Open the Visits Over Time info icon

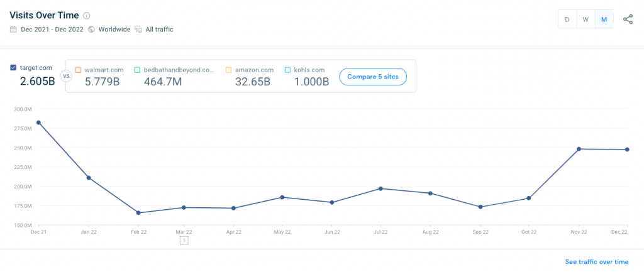click(x=87, y=16)
